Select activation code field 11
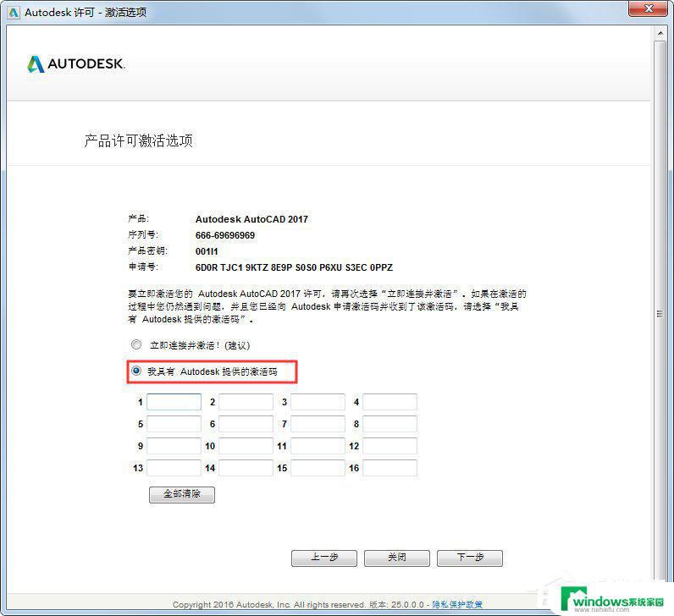The image size is (674, 616). [318, 446]
